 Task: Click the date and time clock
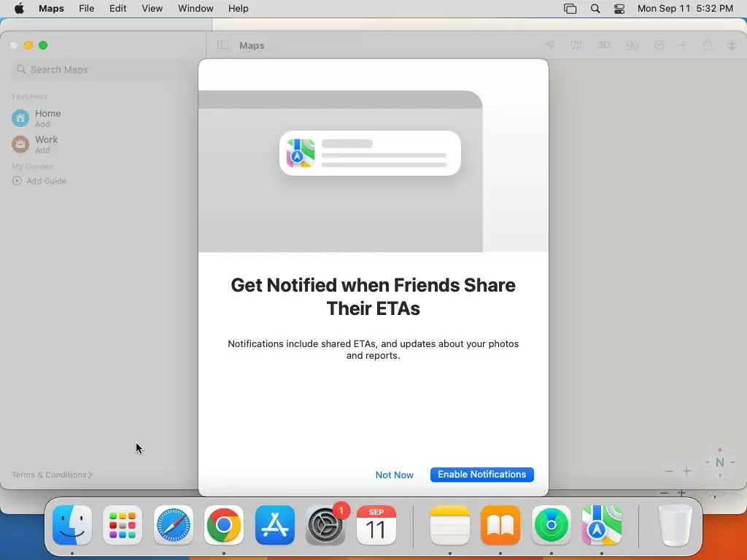coord(685,9)
